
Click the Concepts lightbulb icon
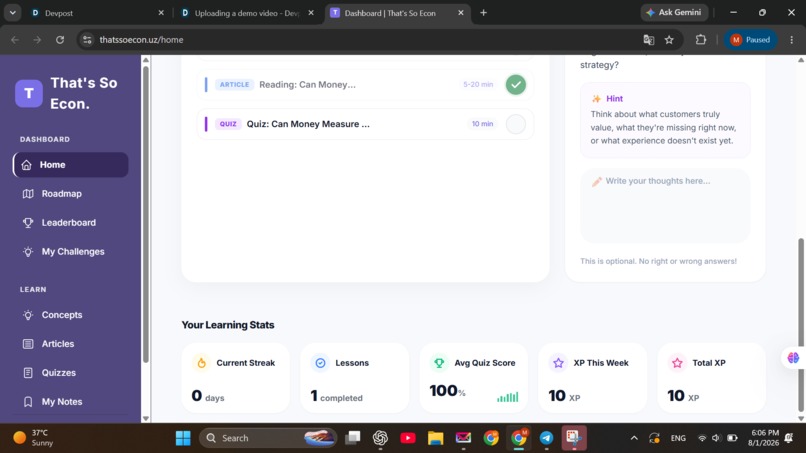pos(28,315)
